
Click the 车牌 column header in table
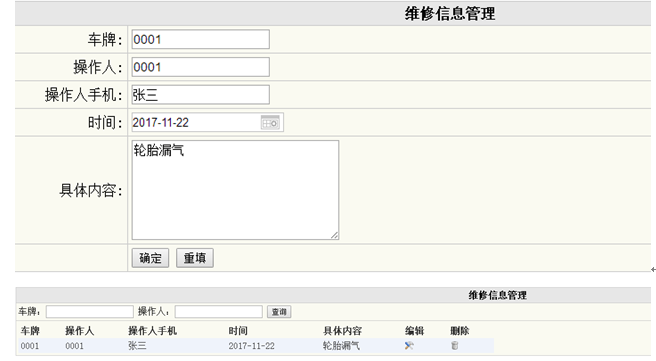tap(30, 331)
